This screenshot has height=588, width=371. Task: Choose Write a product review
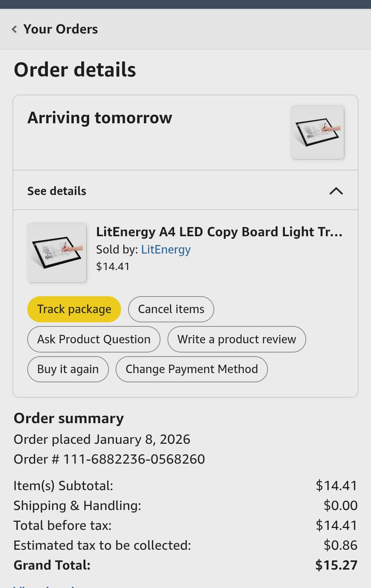pyautogui.click(x=236, y=339)
